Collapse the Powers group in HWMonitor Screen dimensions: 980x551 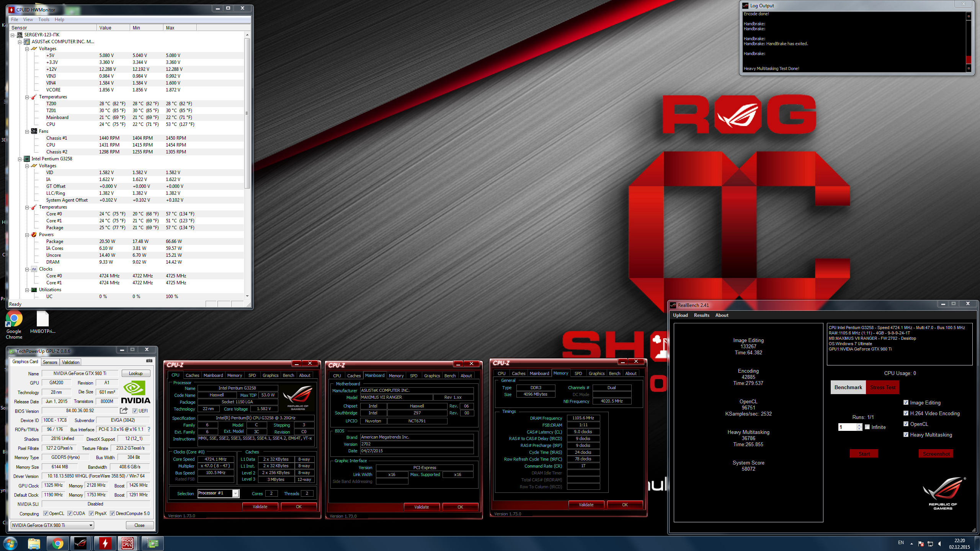click(x=27, y=235)
